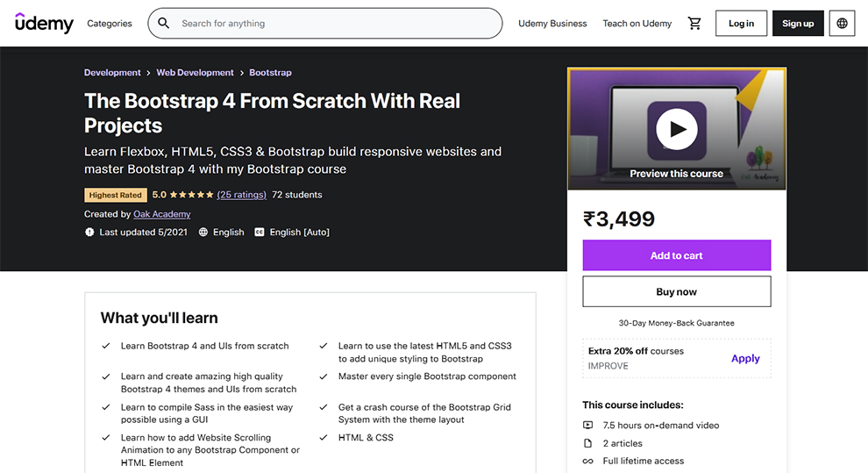Click the on-demand video icon
The image size is (868, 473).
tap(588, 426)
